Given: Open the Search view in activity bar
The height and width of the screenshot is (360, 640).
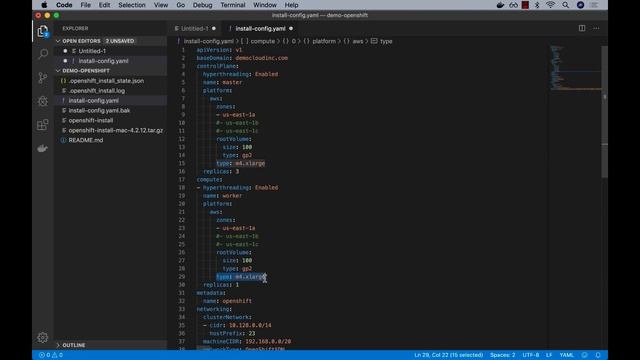Looking at the screenshot, I should pyautogui.click(x=43, y=54).
